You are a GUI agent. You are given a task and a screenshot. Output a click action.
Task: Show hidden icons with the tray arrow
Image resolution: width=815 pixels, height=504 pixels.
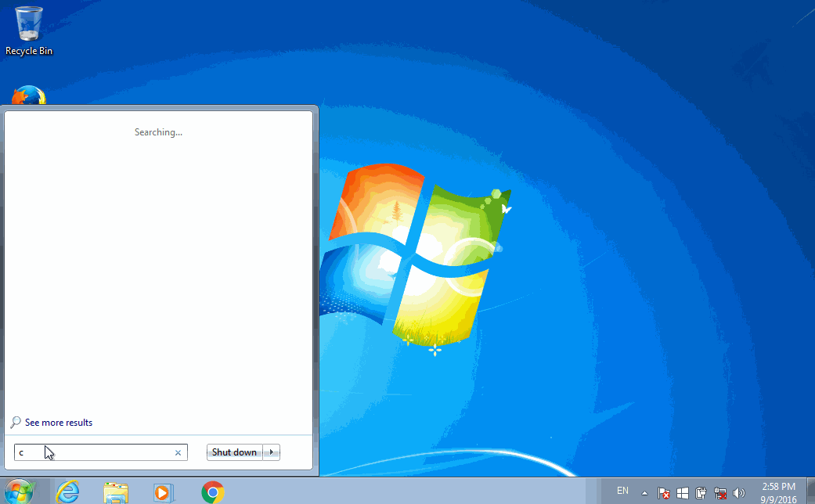(x=646, y=493)
